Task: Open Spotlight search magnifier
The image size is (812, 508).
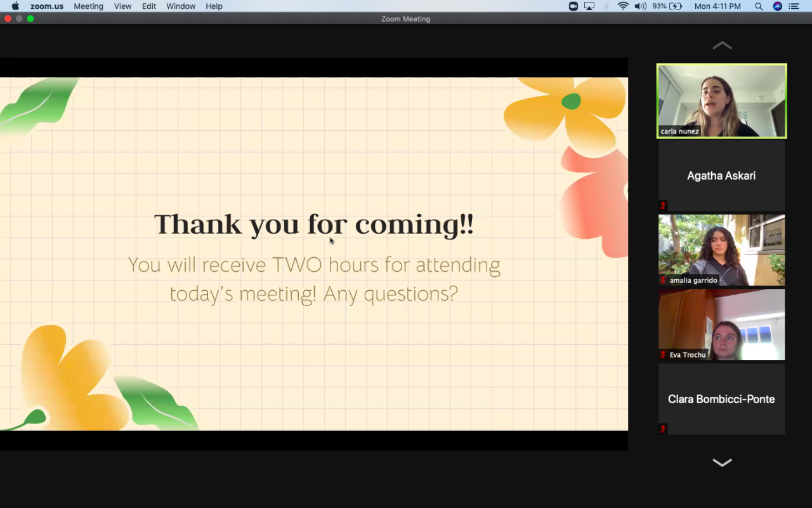Action: pyautogui.click(x=759, y=6)
